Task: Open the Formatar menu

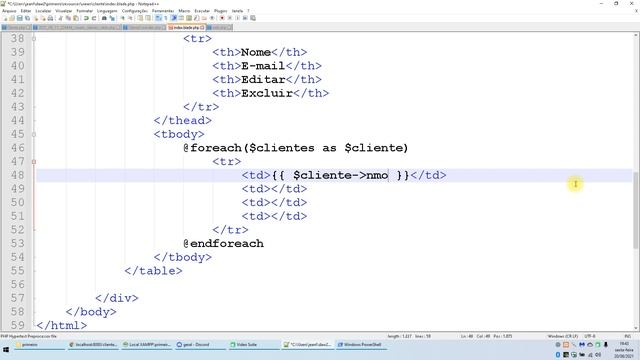Action: 84,11
